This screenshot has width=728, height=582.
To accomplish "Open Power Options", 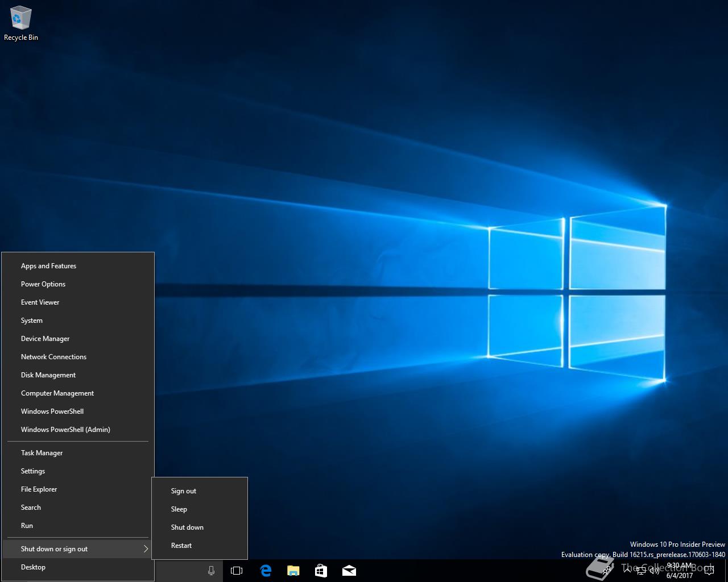I will pos(78,284).
